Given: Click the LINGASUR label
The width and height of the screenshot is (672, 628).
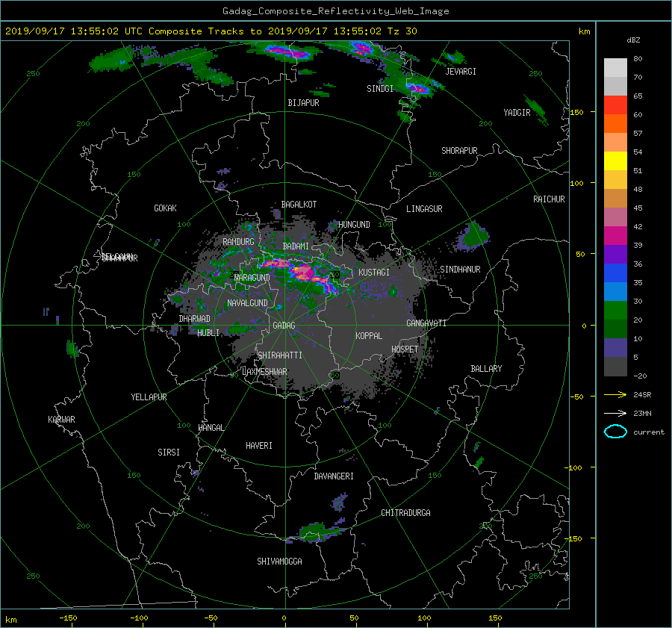Looking at the screenshot, I should [x=424, y=209].
